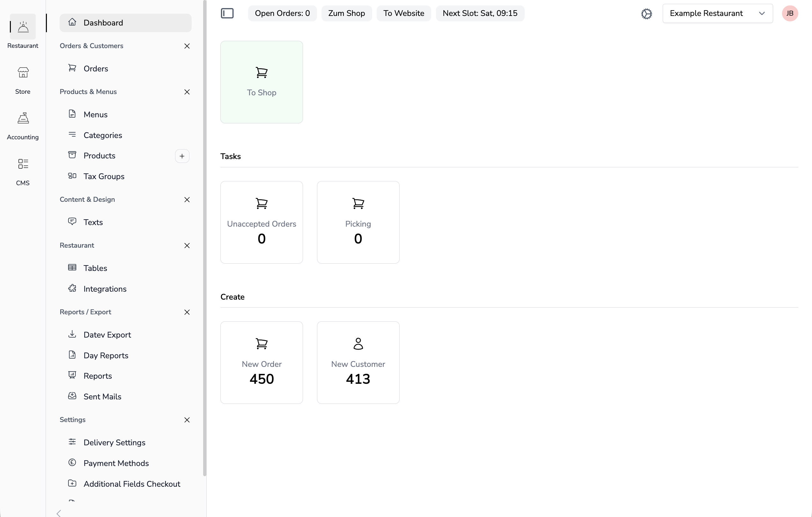
Task: Open Tax Groups menu item
Action: pos(104,176)
